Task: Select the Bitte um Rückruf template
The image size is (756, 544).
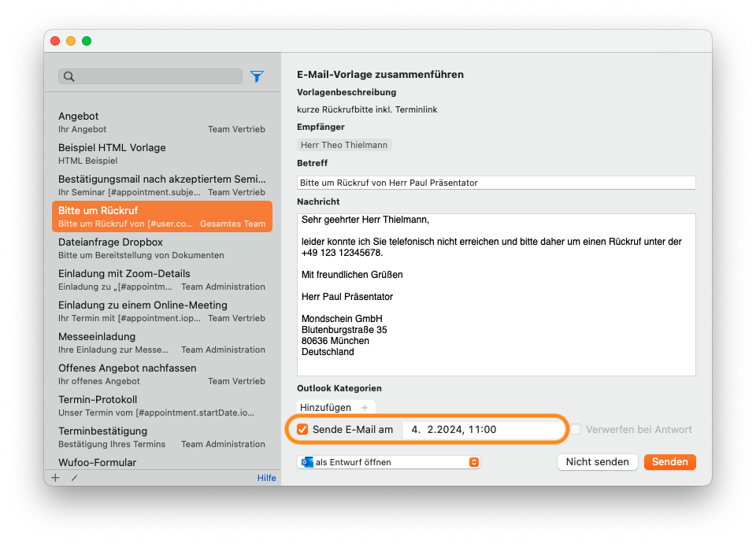Action: coord(162,216)
